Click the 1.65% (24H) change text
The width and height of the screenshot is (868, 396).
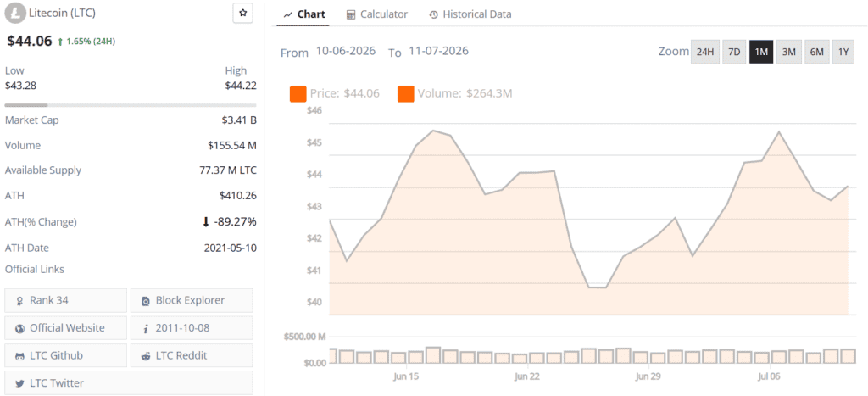(x=91, y=42)
